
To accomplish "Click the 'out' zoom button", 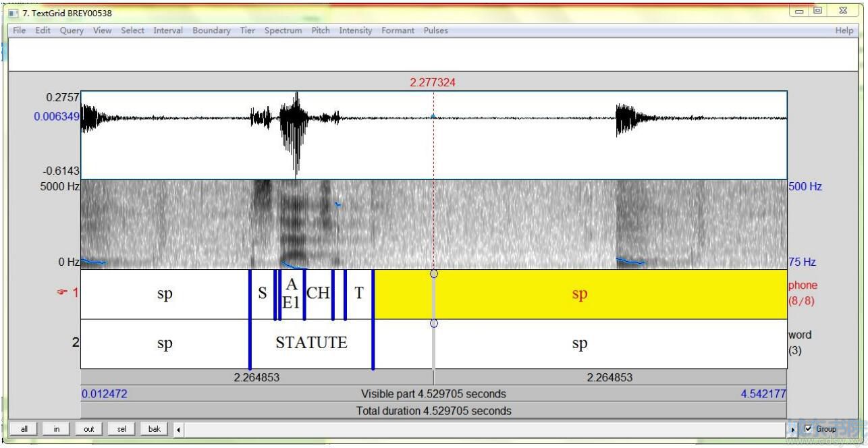I will coord(89,429).
